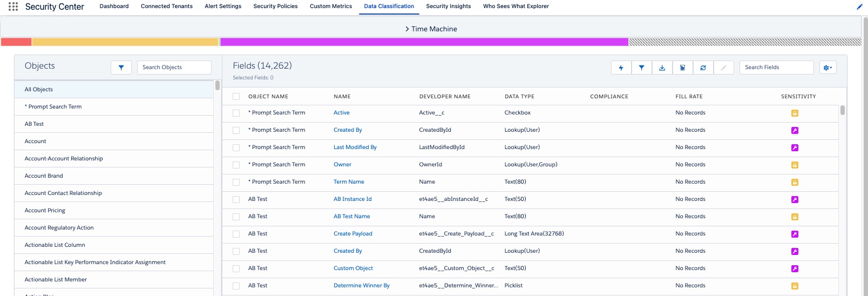Viewport: 868px width, 296px height.
Task: Click into the Search Fields input box
Action: click(776, 68)
